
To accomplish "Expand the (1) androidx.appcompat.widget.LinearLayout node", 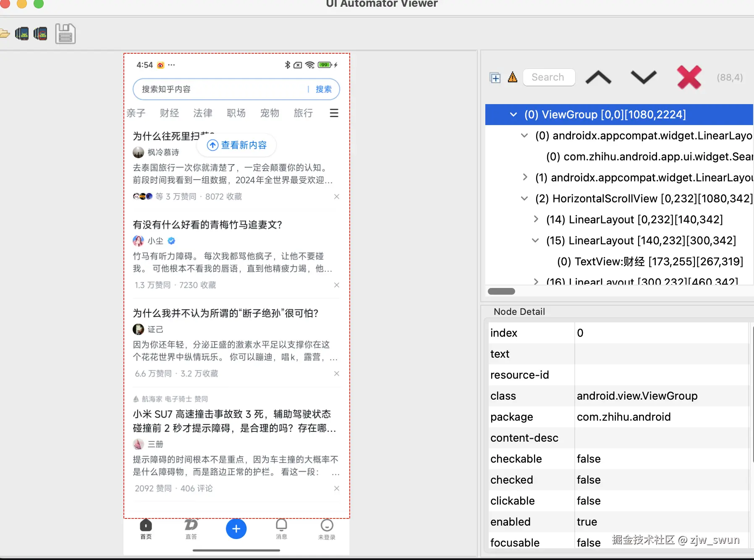I will pos(524,178).
